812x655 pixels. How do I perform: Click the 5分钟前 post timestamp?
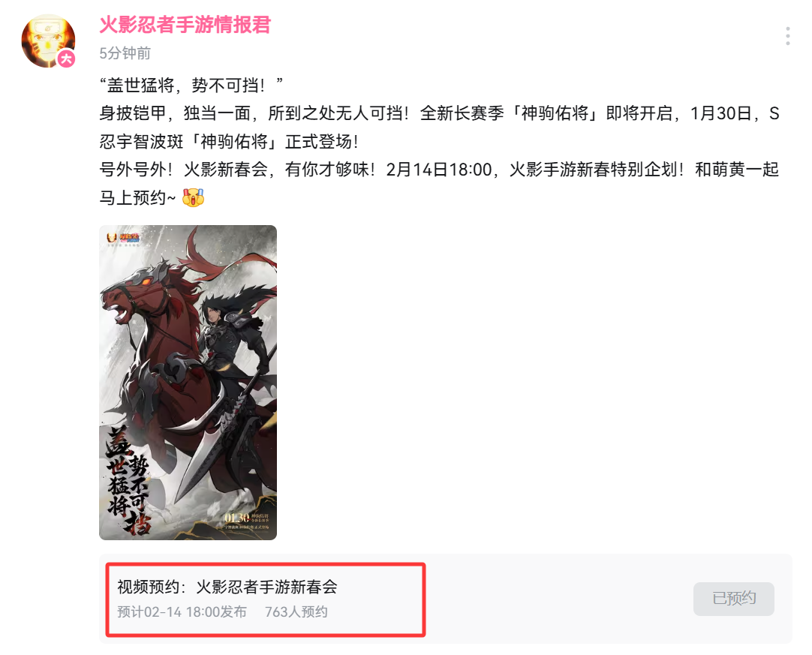pos(125,53)
